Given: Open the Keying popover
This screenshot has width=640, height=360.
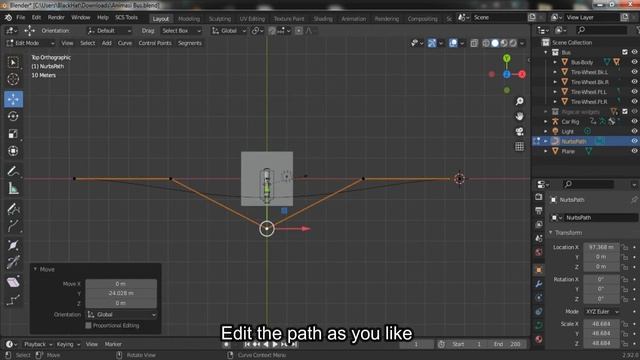Looking at the screenshot, I should pyautogui.click(x=68, y=344).
